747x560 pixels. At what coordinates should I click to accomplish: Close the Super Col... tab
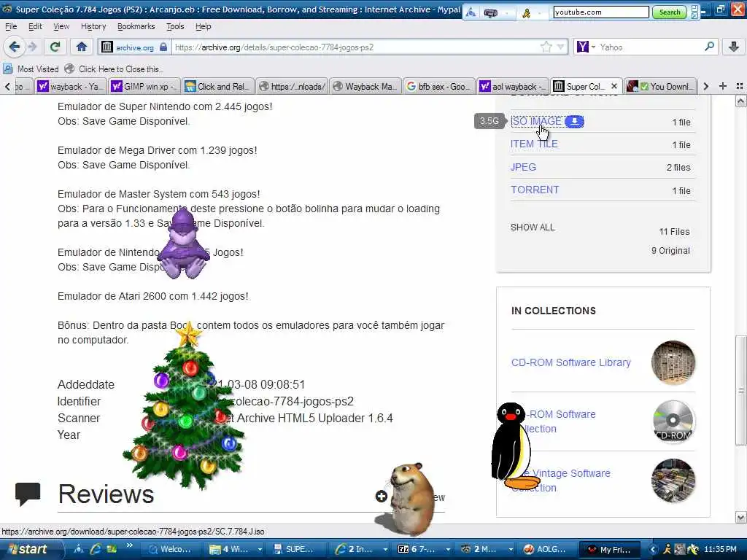click(614, 86)
